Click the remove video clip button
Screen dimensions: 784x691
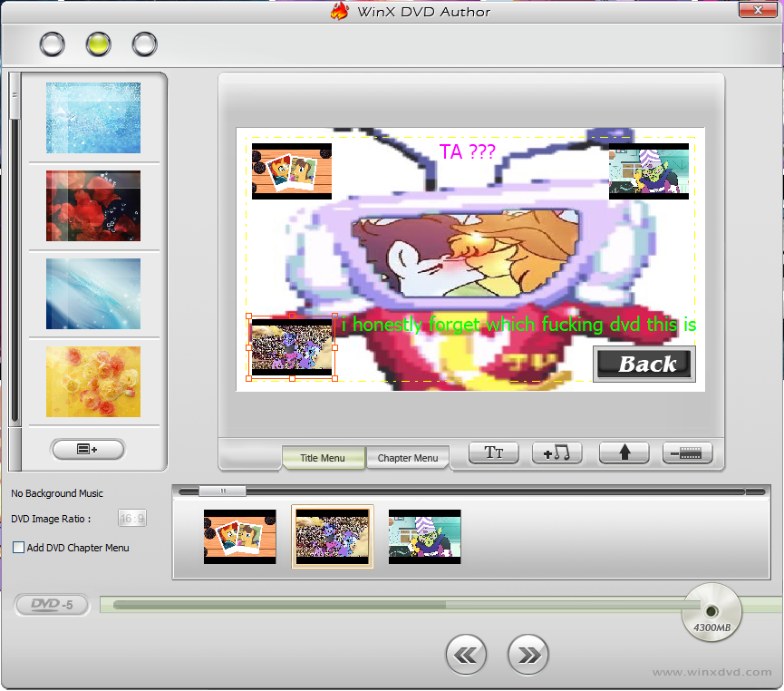(x=687, y=453)
